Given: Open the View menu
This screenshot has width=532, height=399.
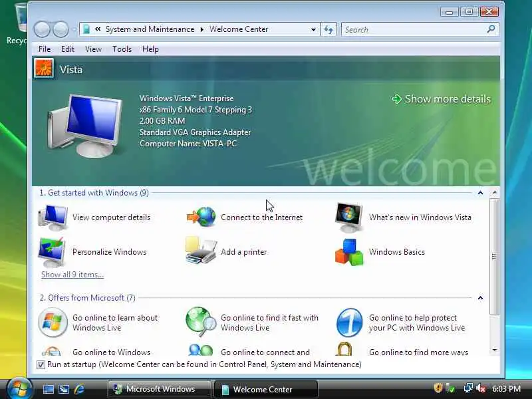Looking at the screenshot, I should [93, 49].
